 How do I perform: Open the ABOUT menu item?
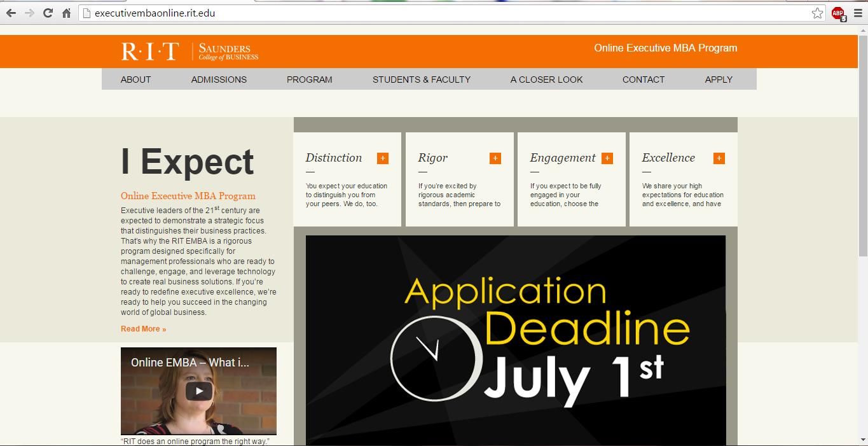pyautogui.click(x=135, y=79)
